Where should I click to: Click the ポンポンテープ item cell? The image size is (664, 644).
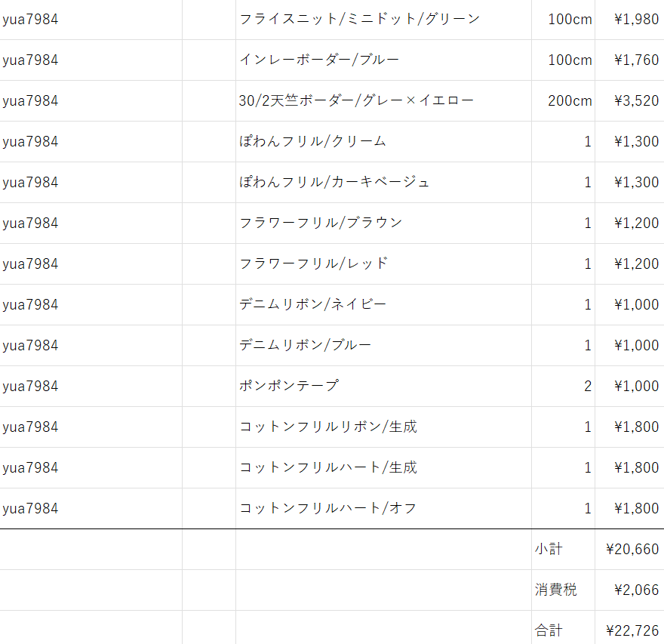(x=383, y=386)
